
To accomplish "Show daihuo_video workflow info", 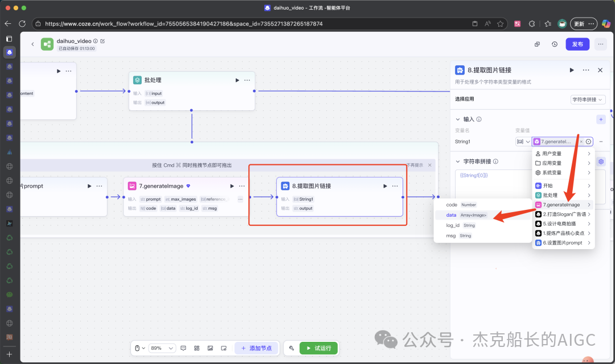I will 95,41.
